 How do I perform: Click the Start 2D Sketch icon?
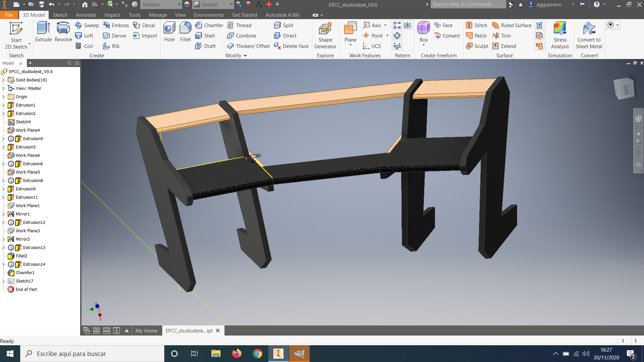tap(16, 35)
